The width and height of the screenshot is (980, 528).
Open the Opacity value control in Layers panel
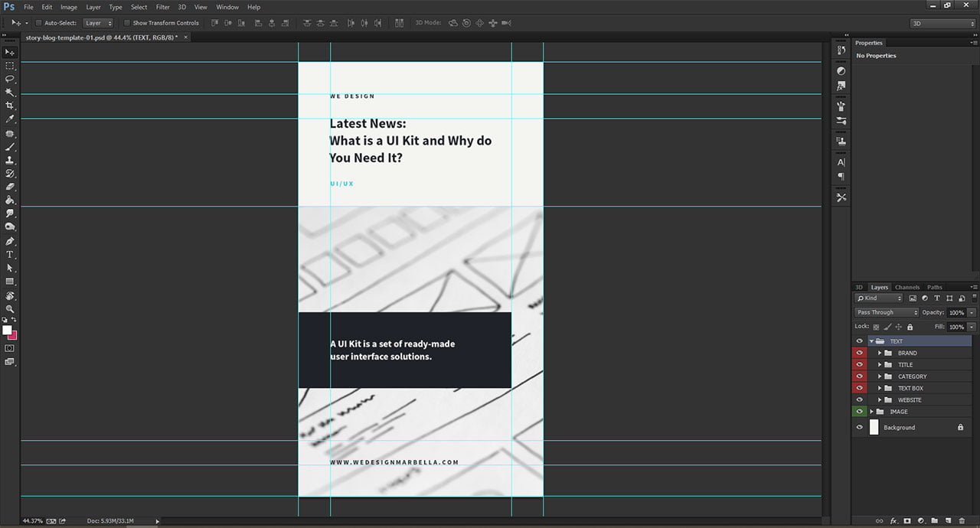pos(957,312)
